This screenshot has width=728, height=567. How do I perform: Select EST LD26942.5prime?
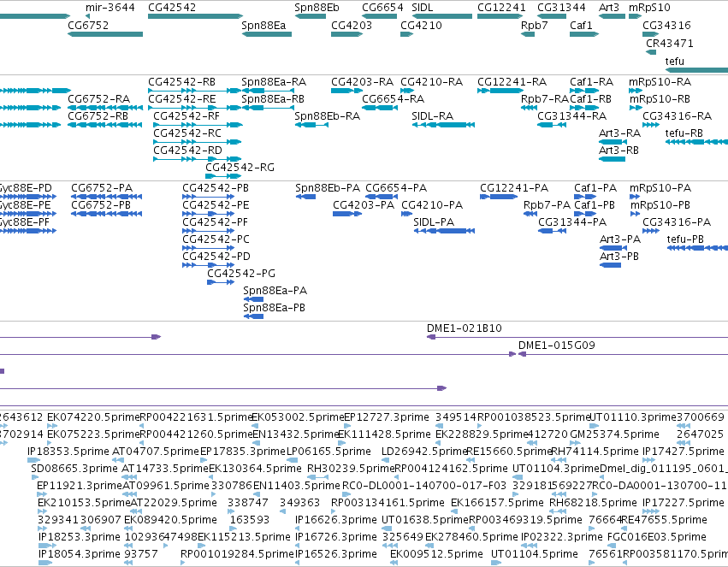(x=385, y=460)
